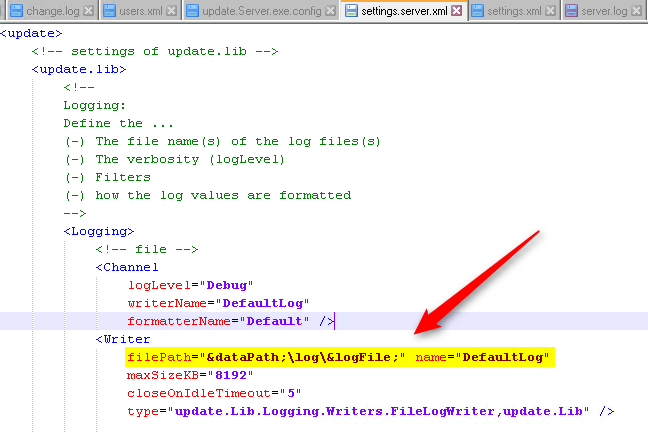Click the 'Define the ...' comment line
Screen dimensions: 648x432
[x=118, y=123]
